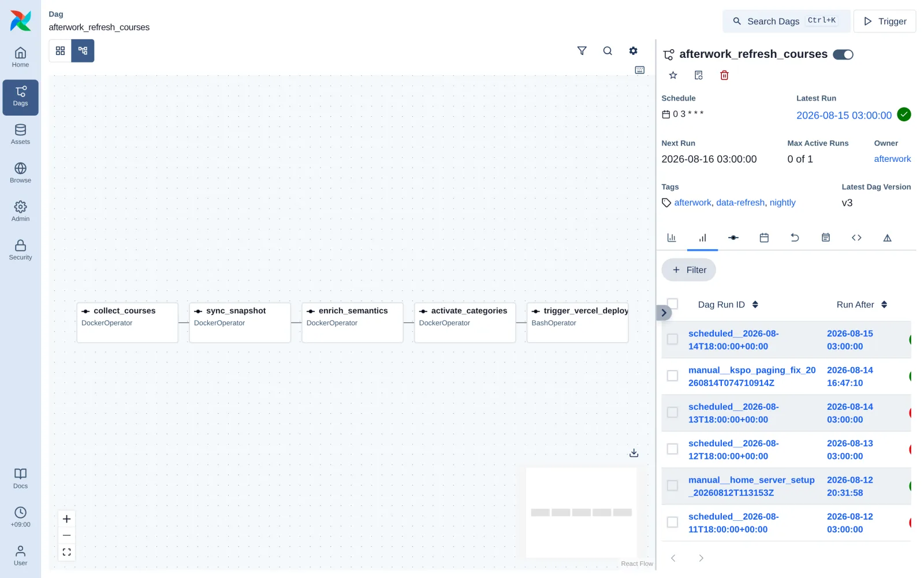Screen dimensions: 924x578
Task: Check the manual__home_server_setup run row
Action: coord(672,486)
